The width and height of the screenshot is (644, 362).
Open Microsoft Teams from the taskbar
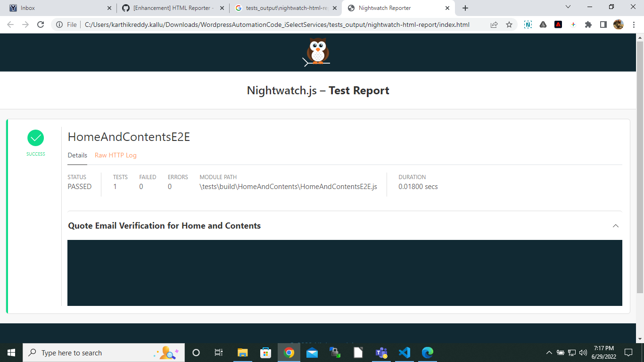point(381,352)
